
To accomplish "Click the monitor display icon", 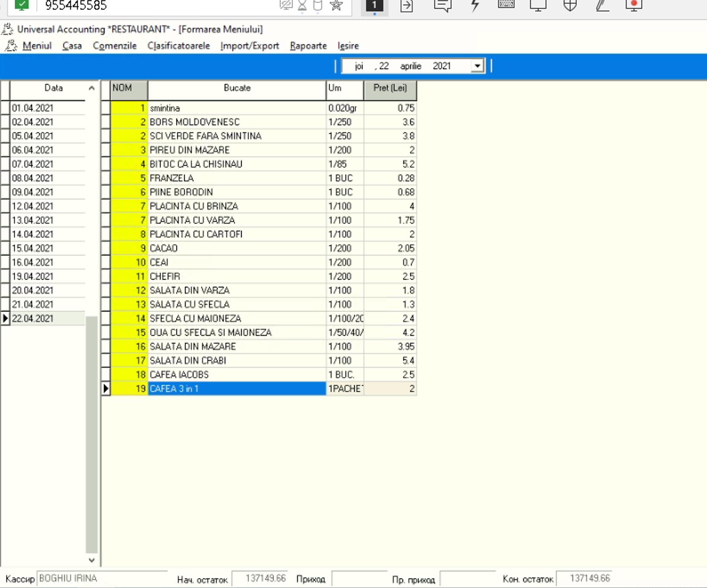I will (x=538, y=6).
